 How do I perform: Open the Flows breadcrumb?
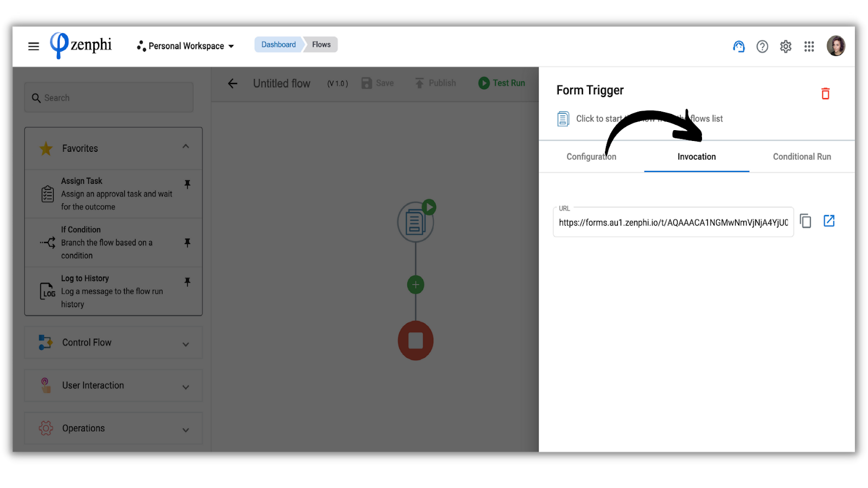321,44
